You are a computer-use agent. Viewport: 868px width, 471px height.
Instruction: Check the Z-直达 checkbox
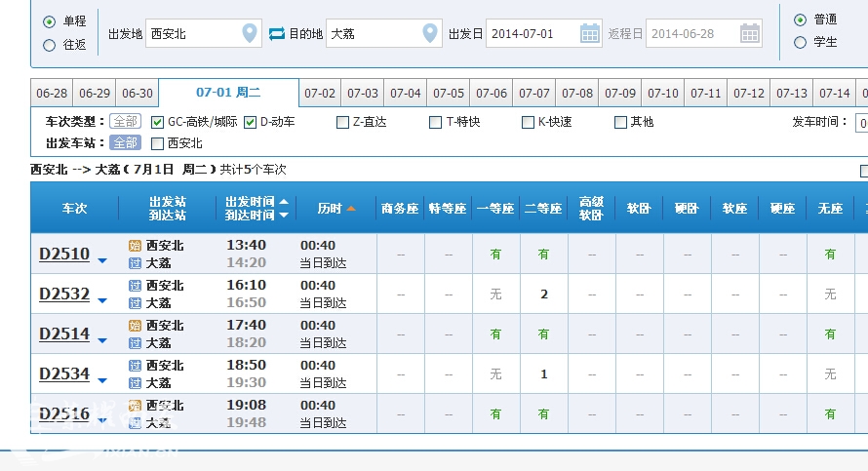point(342,122)
